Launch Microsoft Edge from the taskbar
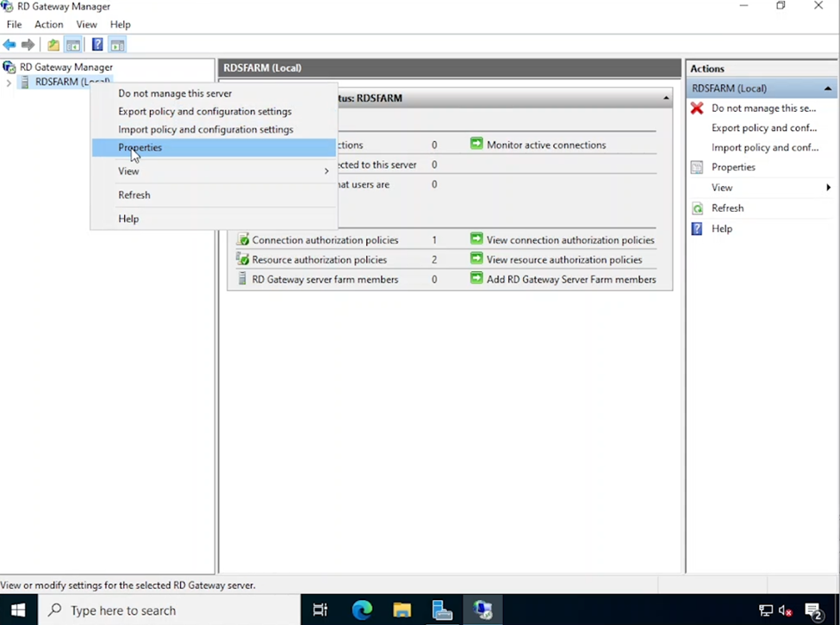840x625 pixels. tap(362, 610)
